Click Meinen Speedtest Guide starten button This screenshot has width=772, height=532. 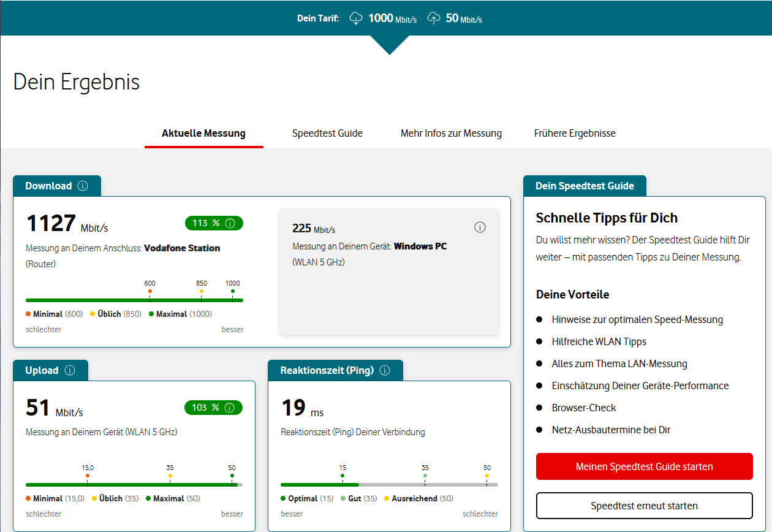point(645,466)
